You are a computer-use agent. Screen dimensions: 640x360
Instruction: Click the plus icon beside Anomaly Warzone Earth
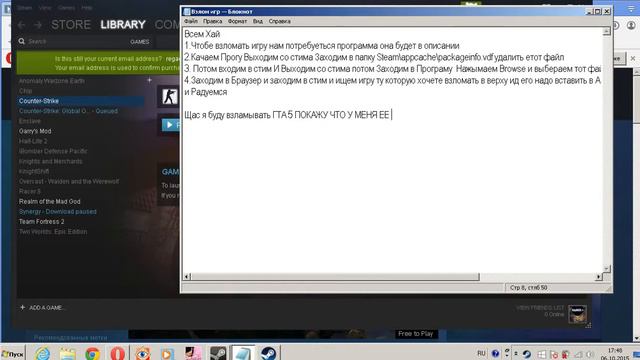pyautogui.click(x=149, y=80)
